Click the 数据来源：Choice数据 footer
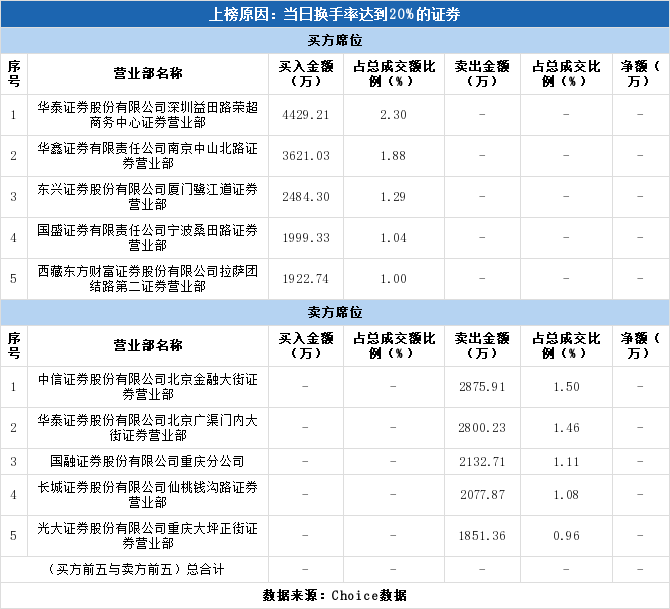The width and height of the screenshot is (670, 609). 335,595
